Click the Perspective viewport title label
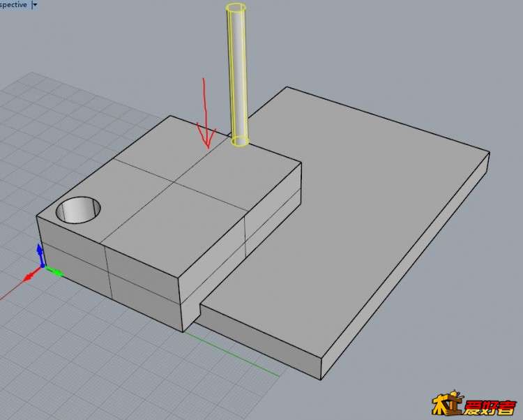This screenshot has height=420, width=523. coord(13,5)
